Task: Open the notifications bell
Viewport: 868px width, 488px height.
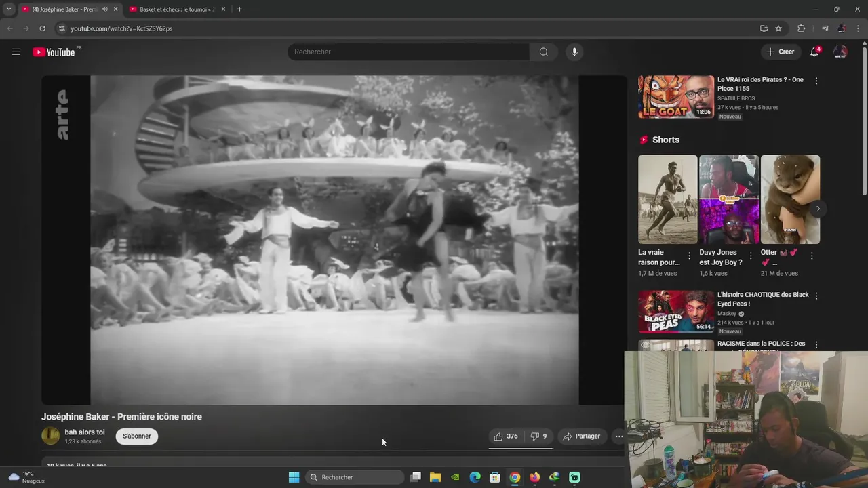Action: click(814, 52)
